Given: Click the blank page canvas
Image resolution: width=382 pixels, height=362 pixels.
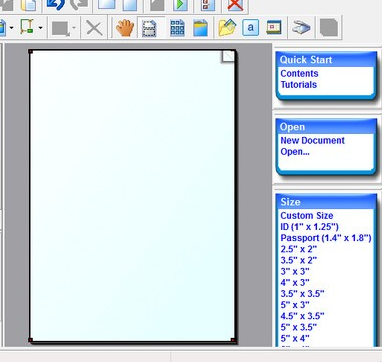Looking at the screenshot, I should 133,196.
